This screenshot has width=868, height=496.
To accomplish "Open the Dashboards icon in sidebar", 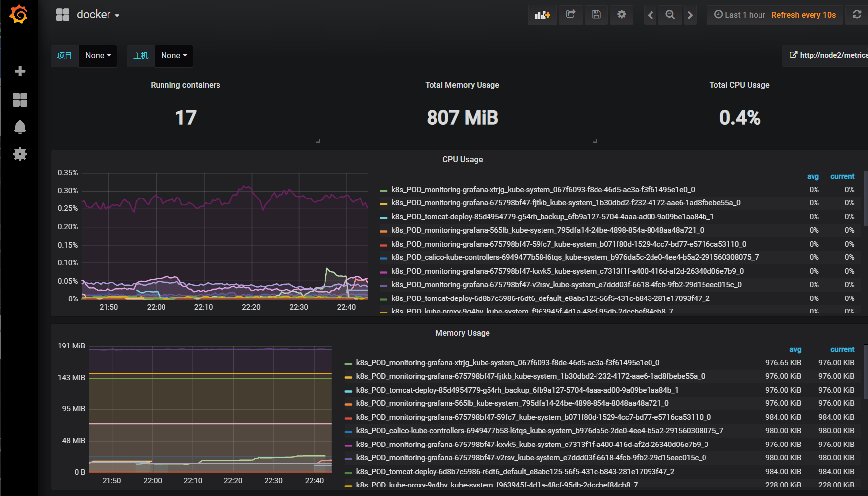I will tap(20, 99).
